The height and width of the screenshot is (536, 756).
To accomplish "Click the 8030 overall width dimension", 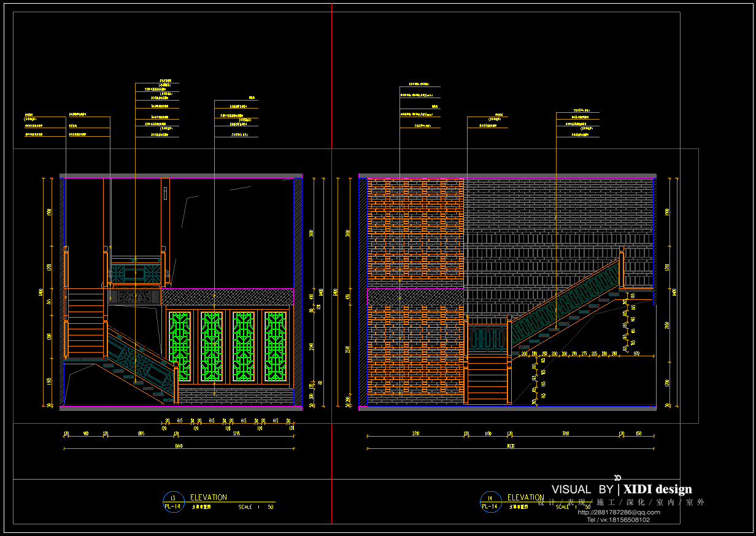I will [x=510, y=446].
